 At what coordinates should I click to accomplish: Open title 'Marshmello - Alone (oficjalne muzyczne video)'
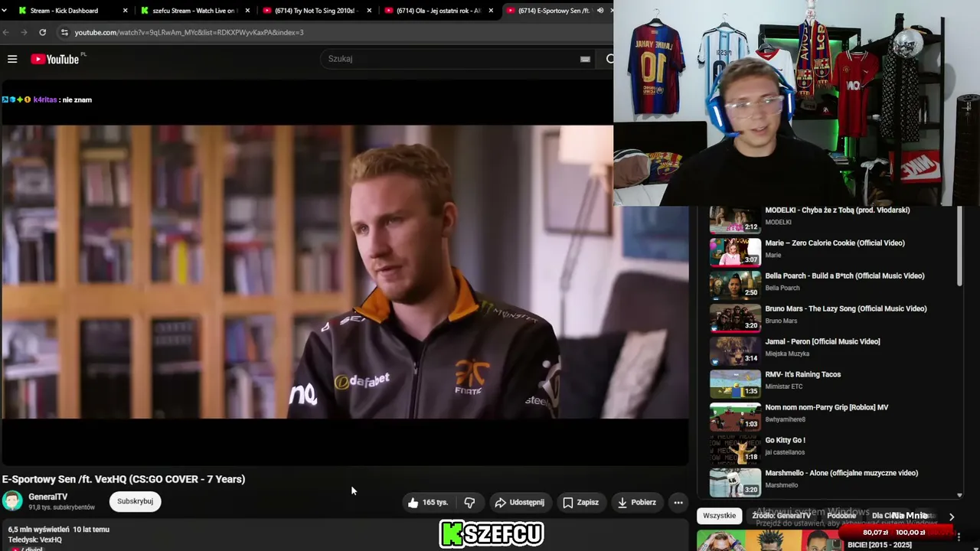coord(842,474)
